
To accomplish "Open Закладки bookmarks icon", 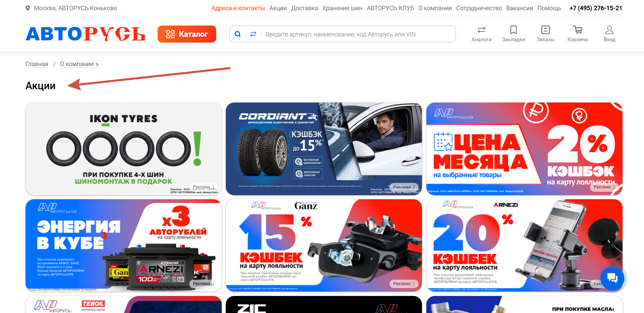I will coord(513,30).
